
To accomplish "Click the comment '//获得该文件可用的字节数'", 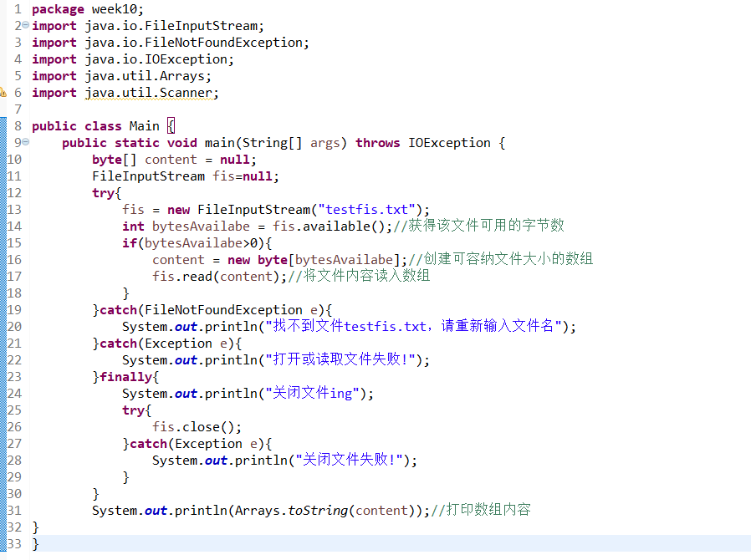I will (x=478, y=226).
